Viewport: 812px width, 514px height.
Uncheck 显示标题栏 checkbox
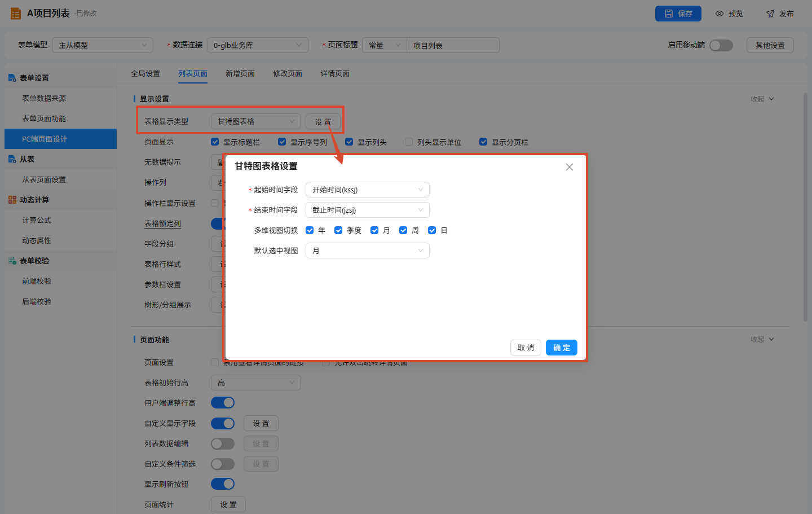[x=215, y=142]
